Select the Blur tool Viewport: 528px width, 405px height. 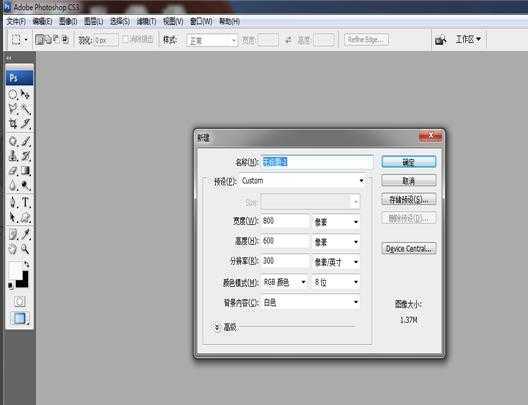pyautogui.click(x=13, y=185)
